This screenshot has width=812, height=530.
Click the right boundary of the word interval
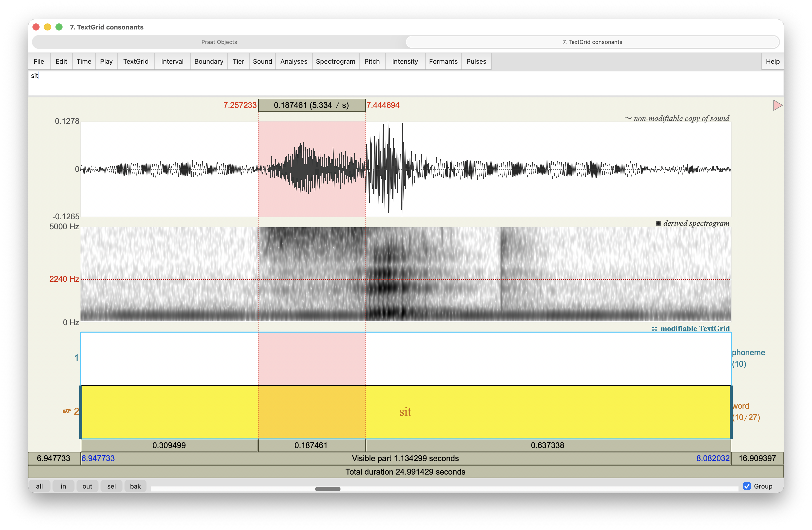731,412
